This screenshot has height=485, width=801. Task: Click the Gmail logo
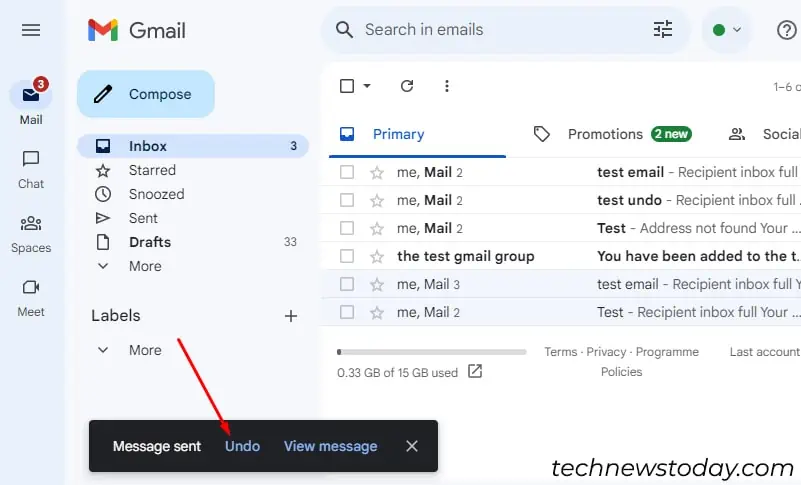coord(136,30)
